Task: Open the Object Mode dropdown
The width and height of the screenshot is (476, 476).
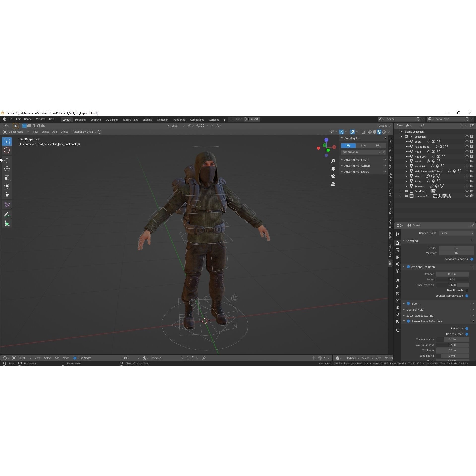Action: 16,132
